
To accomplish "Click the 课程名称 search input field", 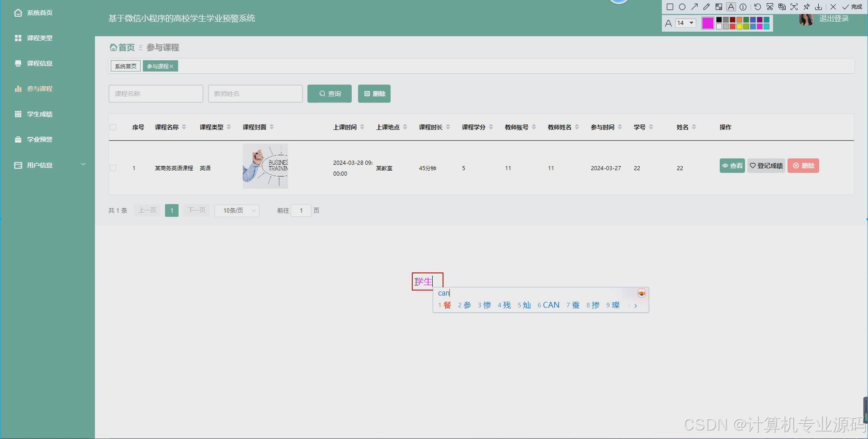I will point(156,93).
